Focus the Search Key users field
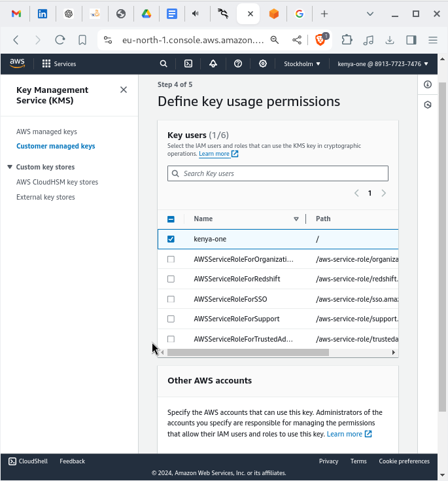The image size is (448, 481). 278,173
